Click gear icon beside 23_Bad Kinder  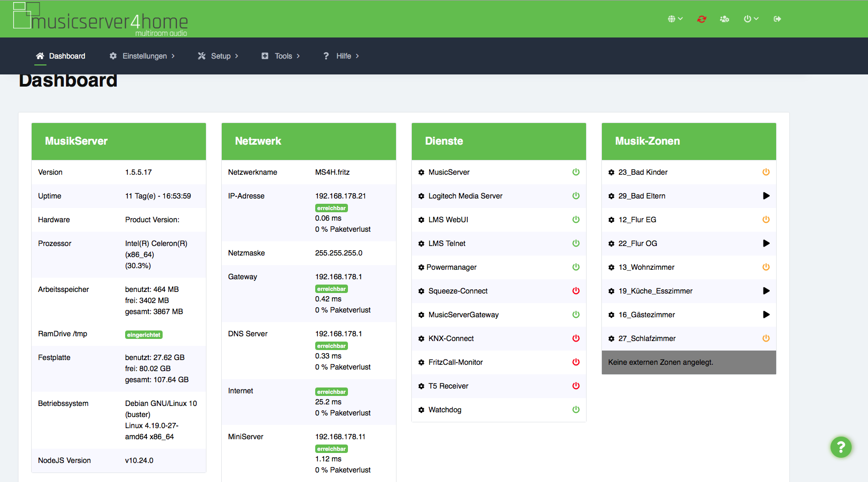[611, 173]
